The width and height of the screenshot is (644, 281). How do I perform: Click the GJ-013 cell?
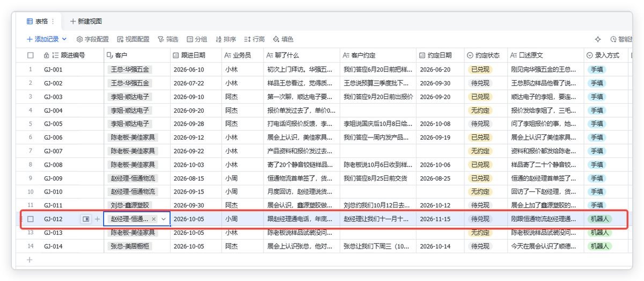click(x=72, y=233)
